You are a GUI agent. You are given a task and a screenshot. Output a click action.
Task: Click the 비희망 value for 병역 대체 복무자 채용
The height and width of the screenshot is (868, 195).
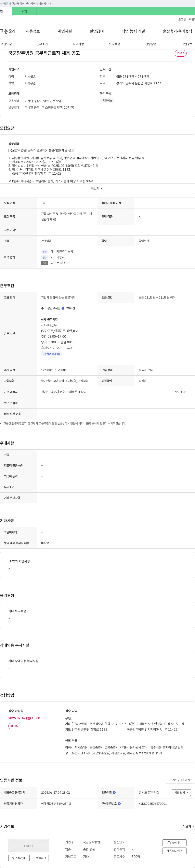tap(45, 543)
